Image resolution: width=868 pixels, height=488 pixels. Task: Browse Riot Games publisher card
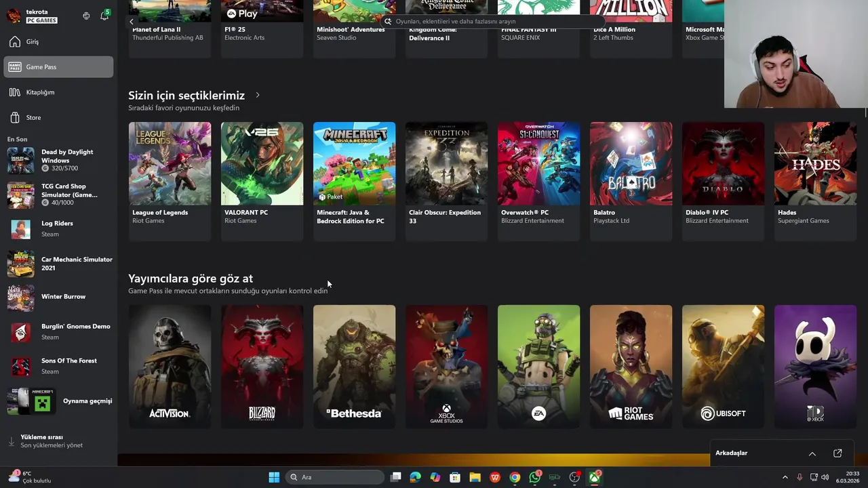click(631, 367)
